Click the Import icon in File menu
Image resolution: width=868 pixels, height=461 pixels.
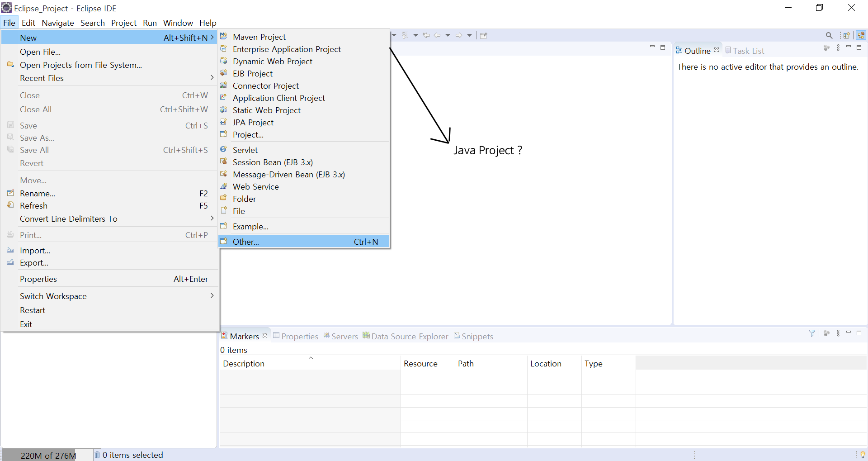[x=10, y=250]
